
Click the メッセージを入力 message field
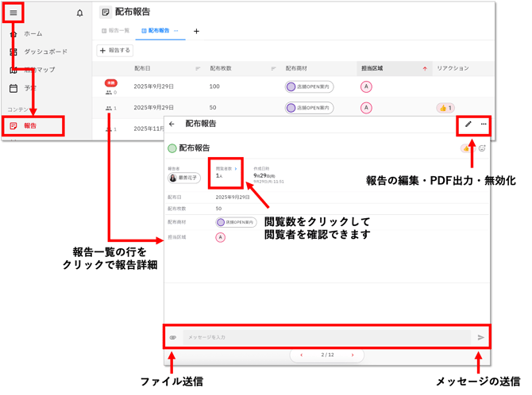pos(326,337)
